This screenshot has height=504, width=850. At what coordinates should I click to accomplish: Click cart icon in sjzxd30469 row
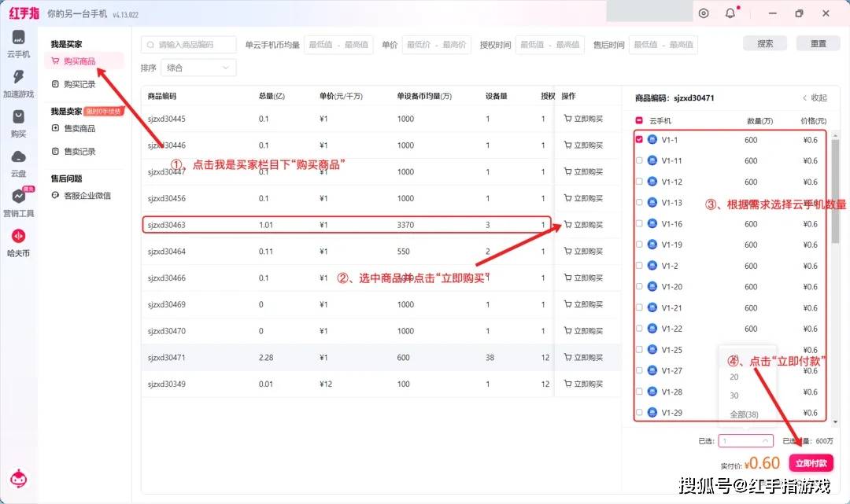[567, 304]
